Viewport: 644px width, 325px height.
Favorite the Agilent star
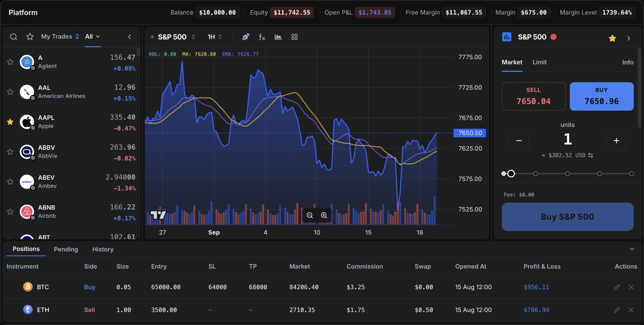(10, 62)
